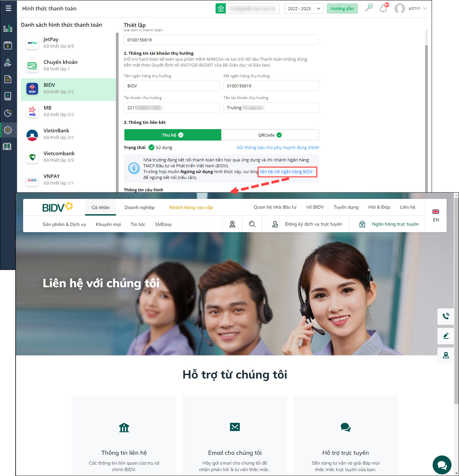459x476 pixels.
Task: Select JetPay in the payment method list
Action: [x=68, y=43]
